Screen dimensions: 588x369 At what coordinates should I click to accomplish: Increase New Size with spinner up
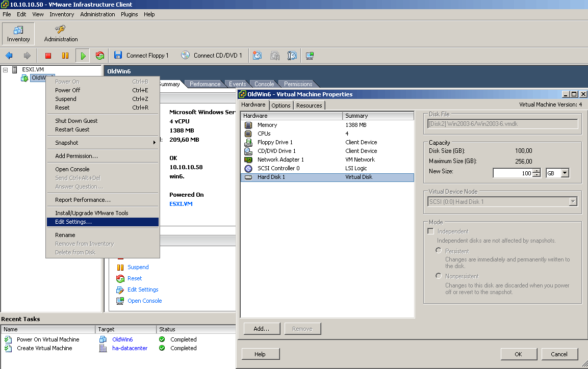[536, 171]
